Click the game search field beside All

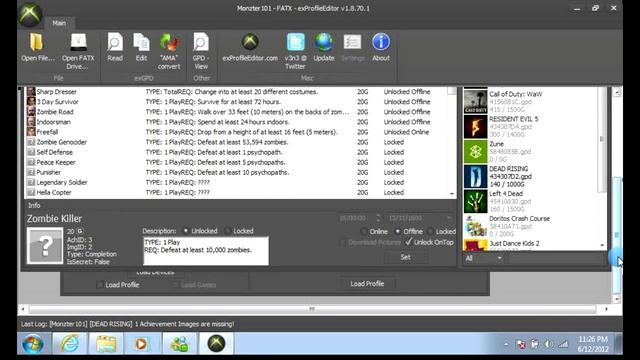pyautogui.click(x=556, y=258)
